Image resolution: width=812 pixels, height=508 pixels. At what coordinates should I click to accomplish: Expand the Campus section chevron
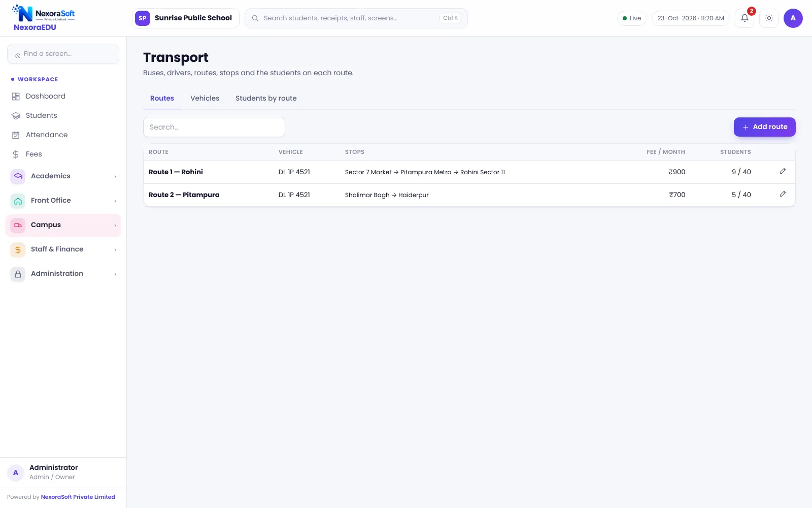[x=115, y=226]
